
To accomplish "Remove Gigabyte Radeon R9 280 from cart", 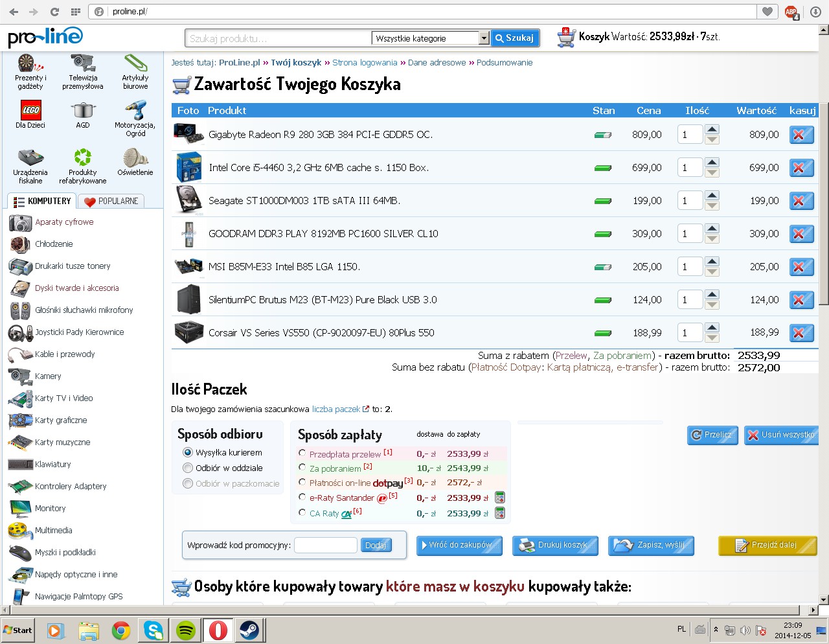I will coord(801,135).
